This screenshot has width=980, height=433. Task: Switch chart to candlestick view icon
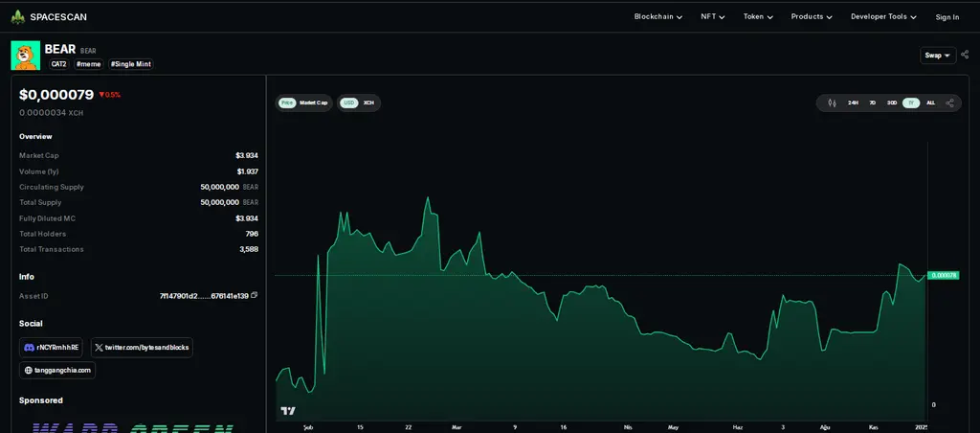tap(832, 103)
